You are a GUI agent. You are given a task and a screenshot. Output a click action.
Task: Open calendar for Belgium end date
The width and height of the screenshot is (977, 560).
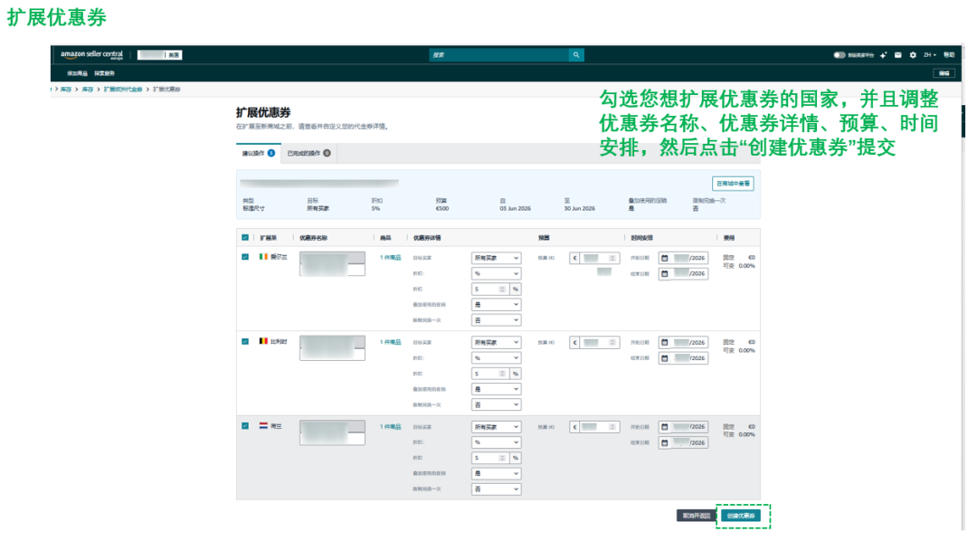coord(665,358)
